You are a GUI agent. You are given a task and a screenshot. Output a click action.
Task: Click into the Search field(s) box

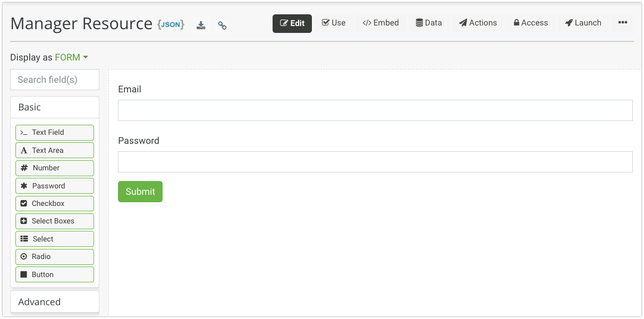pyautogui.click(x=55, y=80)
